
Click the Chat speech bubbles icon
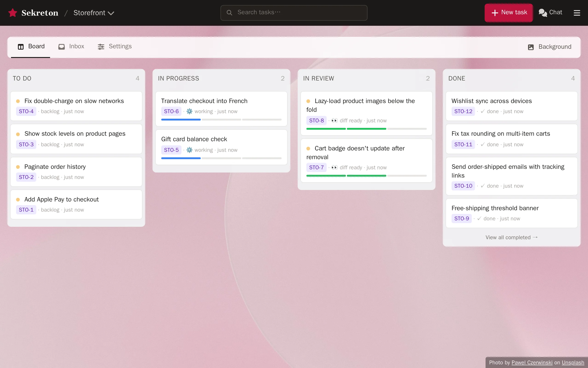pyautogui.click(x=543, y=13)
